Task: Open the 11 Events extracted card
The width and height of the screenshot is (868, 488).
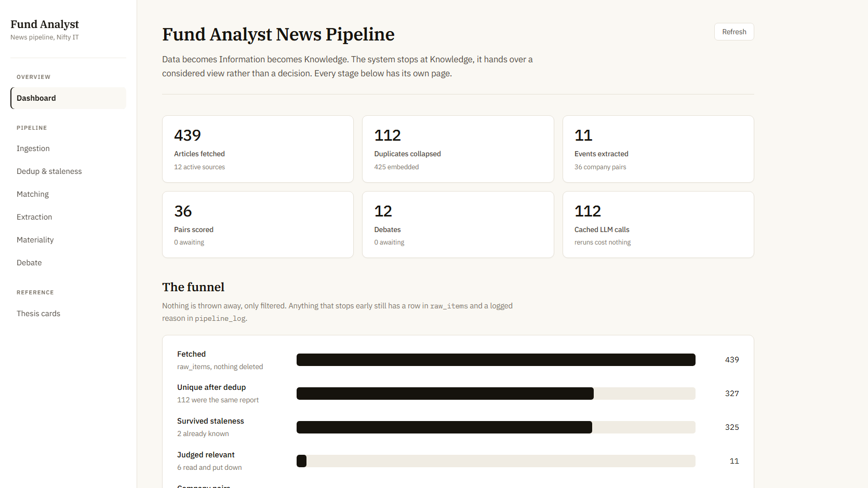Action: [x=658, y=149]
